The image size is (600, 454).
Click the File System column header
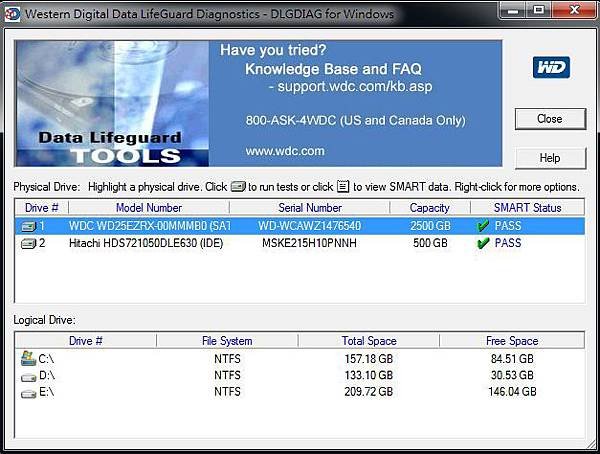[227, 341]
